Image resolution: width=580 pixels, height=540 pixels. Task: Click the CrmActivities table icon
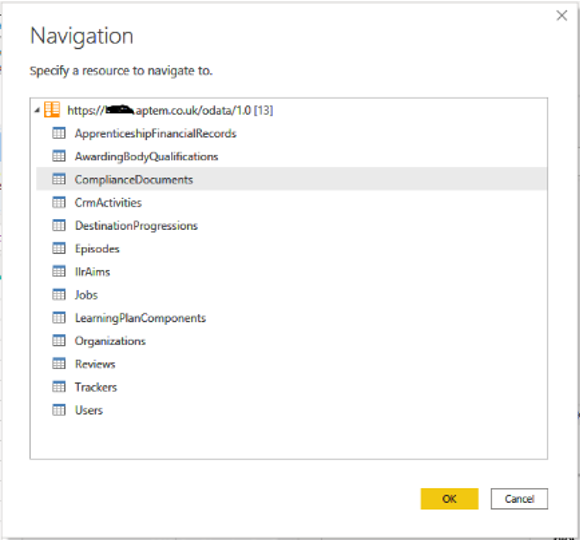click(59, 202)
